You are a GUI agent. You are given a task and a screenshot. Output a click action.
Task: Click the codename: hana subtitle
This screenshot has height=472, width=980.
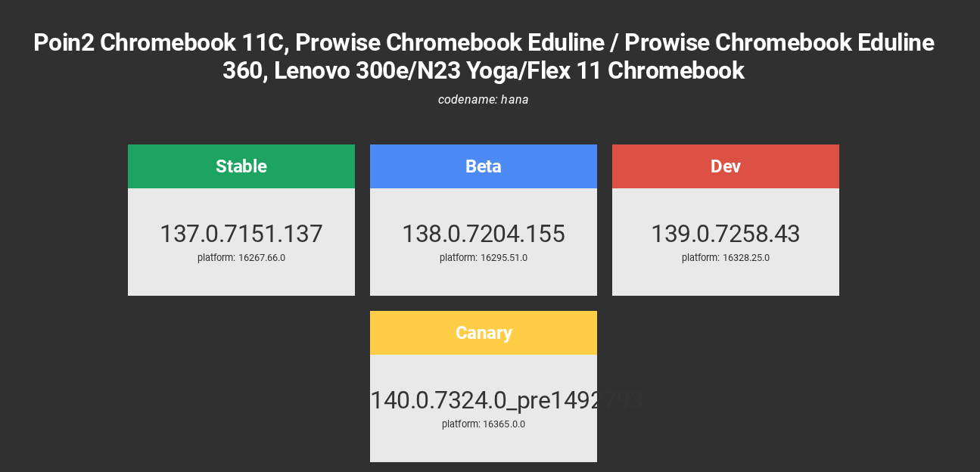[484, 100]
